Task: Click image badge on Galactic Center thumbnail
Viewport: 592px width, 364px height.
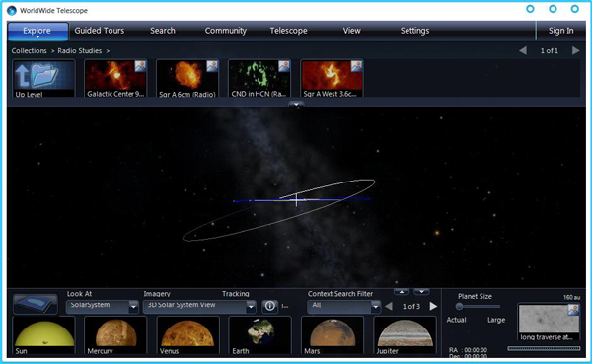Action: (140, 66)
